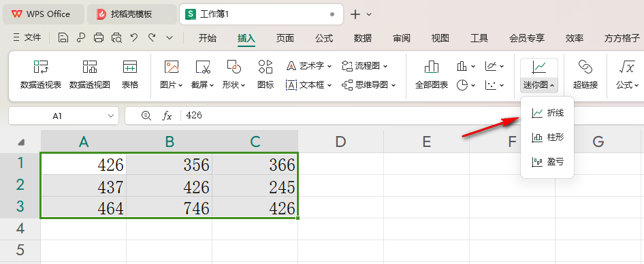The height and width of the screenshot is (264, 644).
Task: Click the Name Box showing A1
Action: (64, 116)
